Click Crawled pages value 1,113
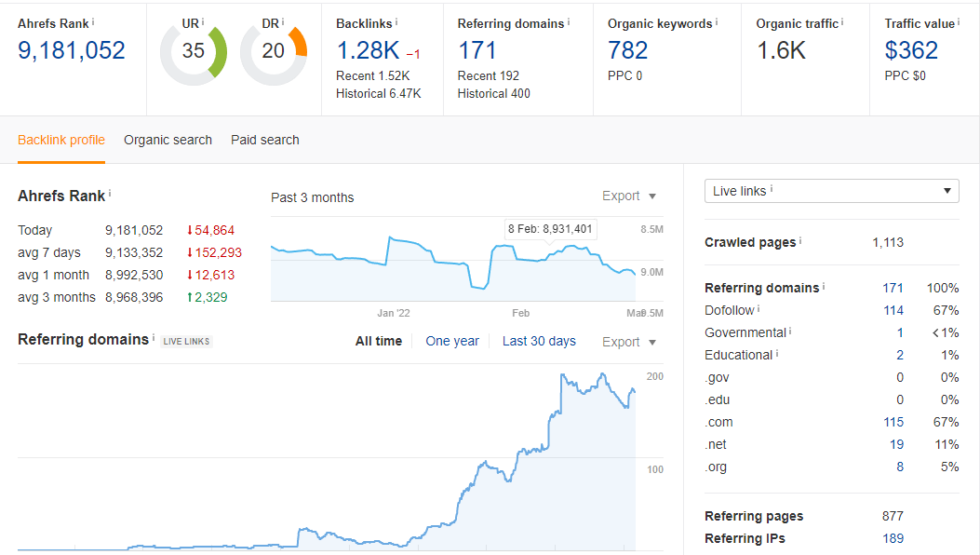 [x=888, y=243]
